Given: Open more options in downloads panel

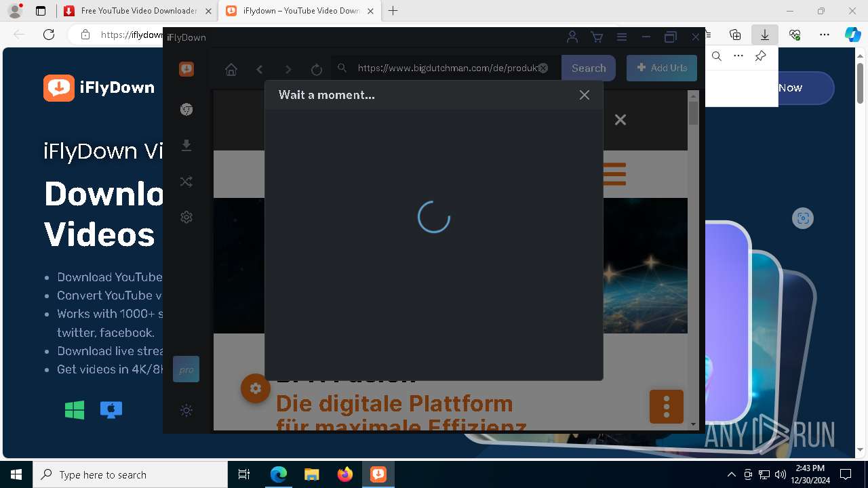Looking at the screenshot, I should (x=738, y=56).
